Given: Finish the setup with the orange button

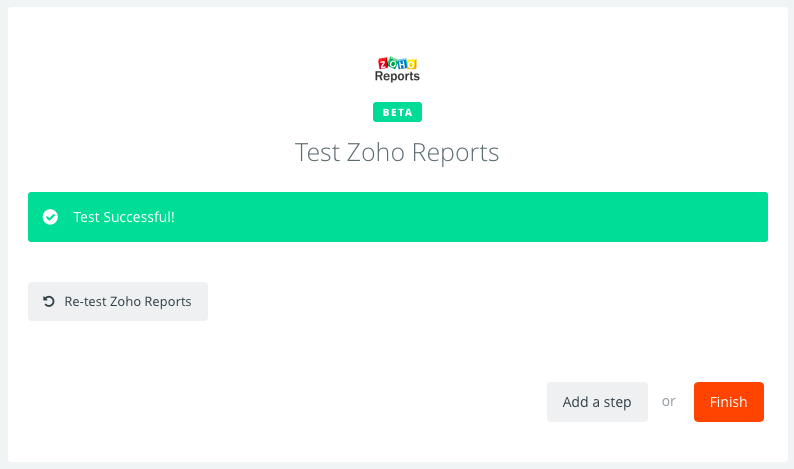Looking at the screenshot, I should tap(728, 402).
